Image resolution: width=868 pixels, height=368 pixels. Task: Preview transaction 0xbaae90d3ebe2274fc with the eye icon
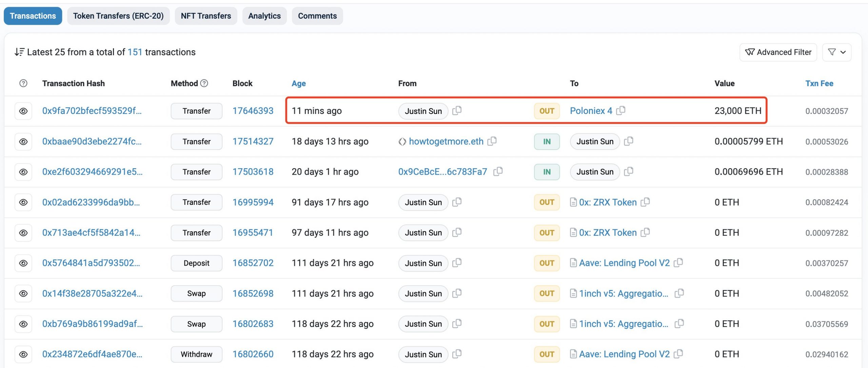(23, 141)
